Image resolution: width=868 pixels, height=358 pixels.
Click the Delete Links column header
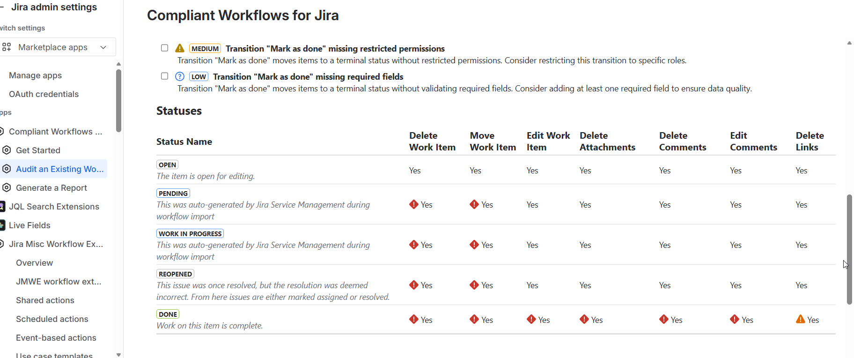pos(810,141)
